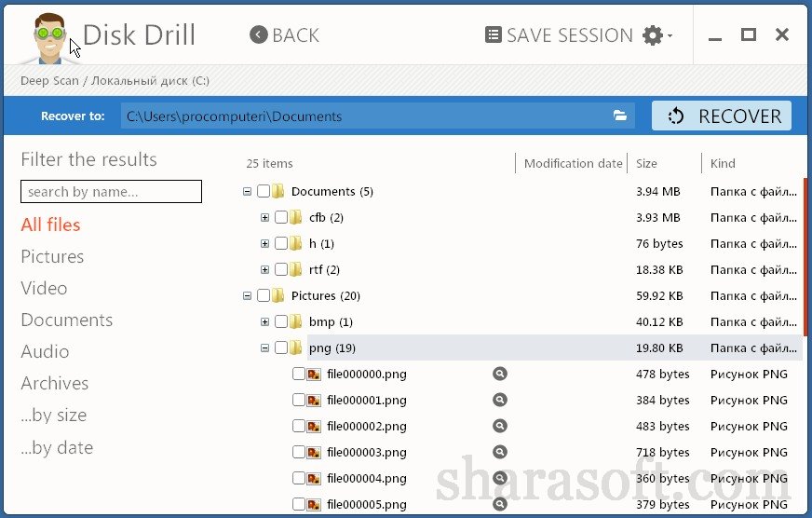Viewport: 812px width, 518px height.
Task: Select All files filter
Action: point(50,225)
